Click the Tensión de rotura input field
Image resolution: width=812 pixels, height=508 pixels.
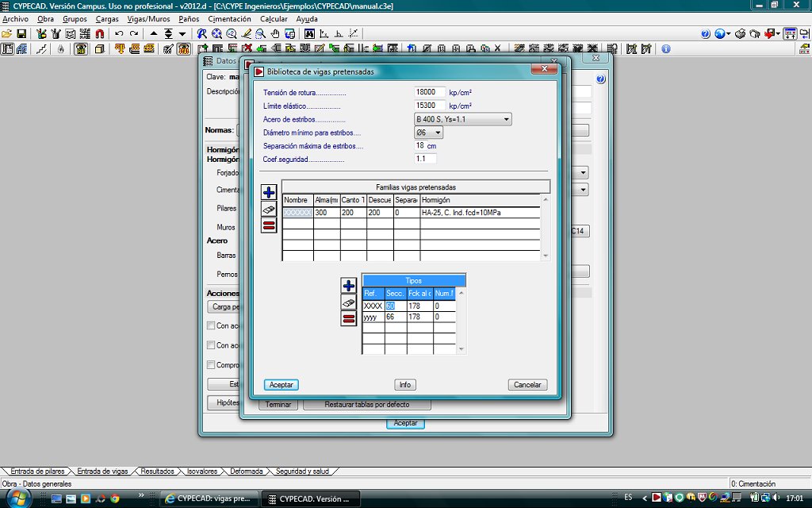429,92
